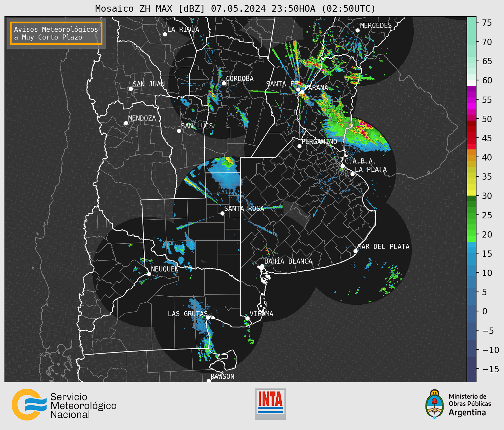Select the SAN LUIS city marker
The height and width of the screenshot is (430, 504).
pyautogui.click(x=179, y=131)
